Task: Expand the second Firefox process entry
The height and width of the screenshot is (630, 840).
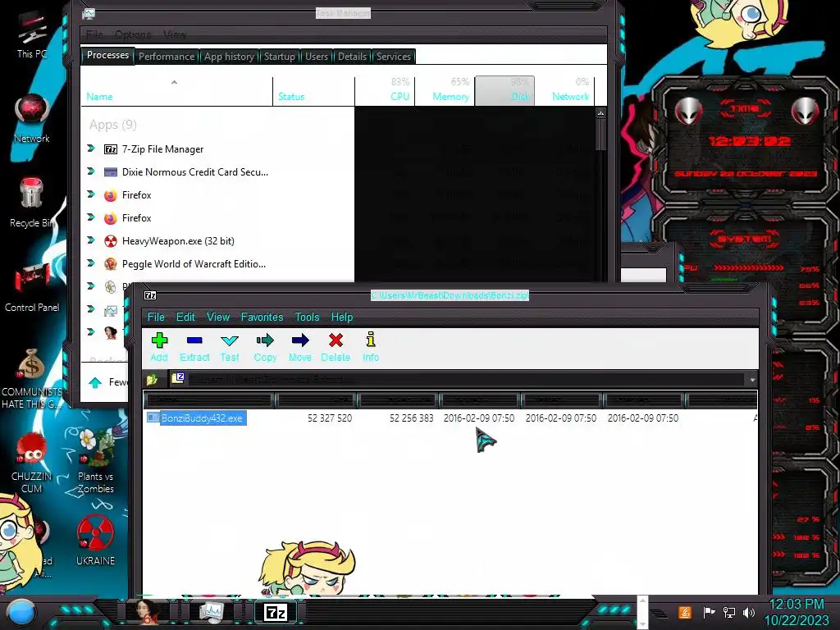Action: click(x=91, y=217)
